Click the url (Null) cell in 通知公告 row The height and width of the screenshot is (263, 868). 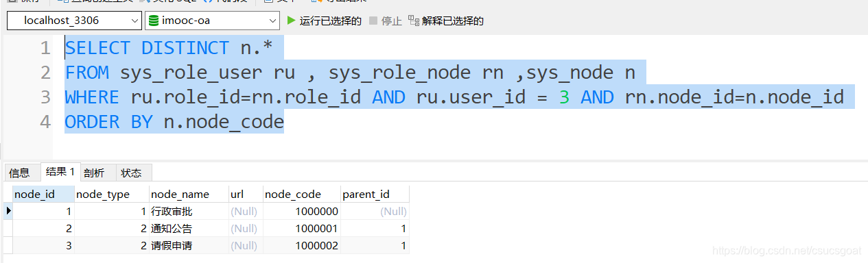(x=246, y=228)
